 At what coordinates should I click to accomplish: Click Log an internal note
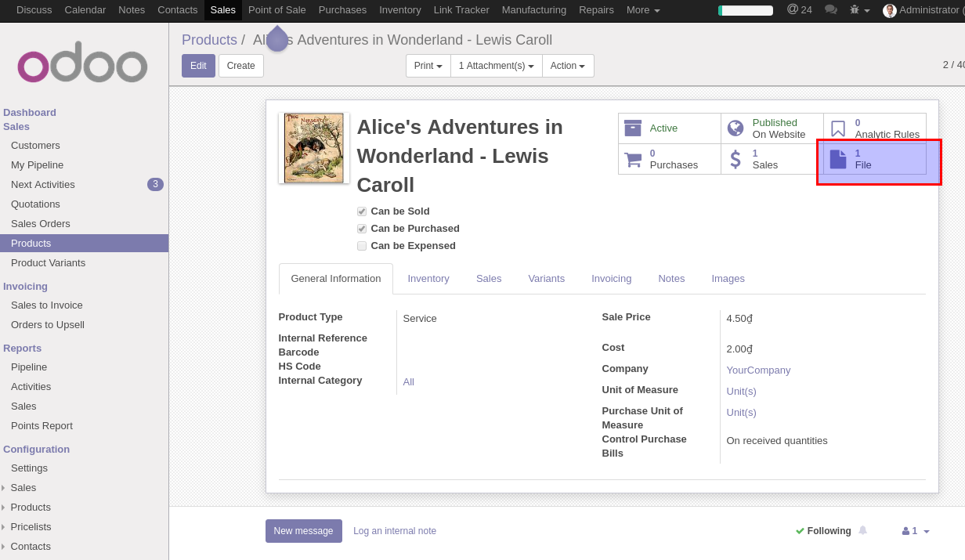[395, 531]
